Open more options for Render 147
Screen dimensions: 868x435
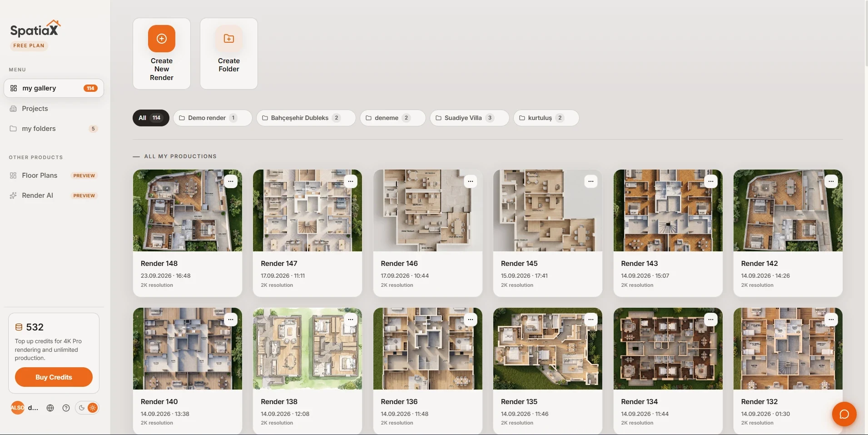tap(351, 181)
